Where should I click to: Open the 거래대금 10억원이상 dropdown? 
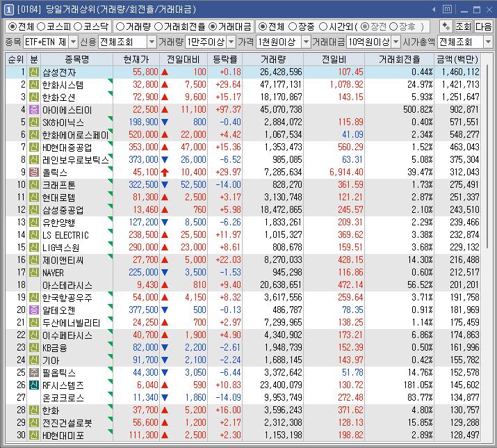pos(396,42)
